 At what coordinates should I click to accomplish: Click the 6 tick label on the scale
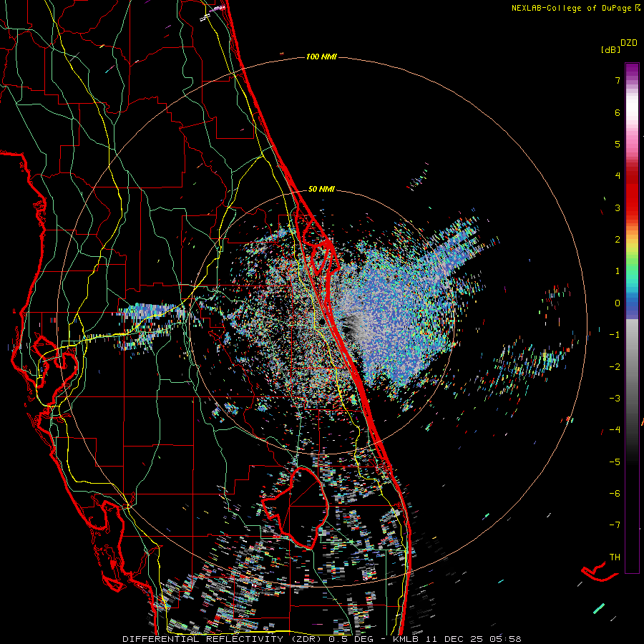[618, 112]
